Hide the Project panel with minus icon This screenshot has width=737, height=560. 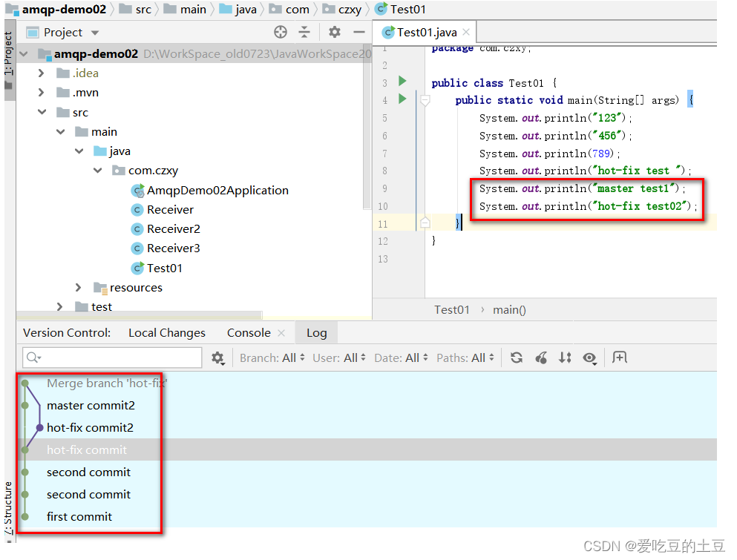[x=359, y=32]
